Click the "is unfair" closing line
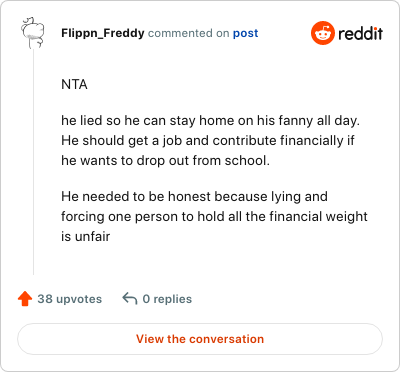The height and width of the screenshot is (372, 400). pos(85,236)
